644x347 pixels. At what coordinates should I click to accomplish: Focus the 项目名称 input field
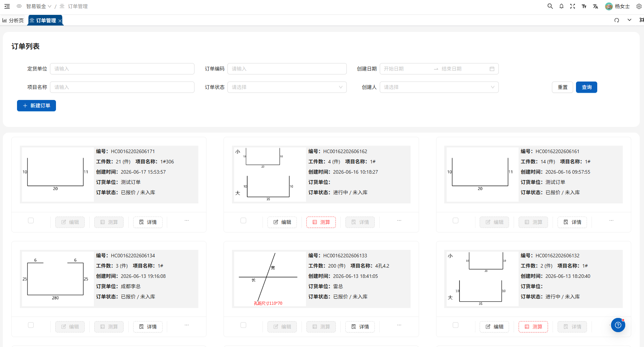click(122, 87)
